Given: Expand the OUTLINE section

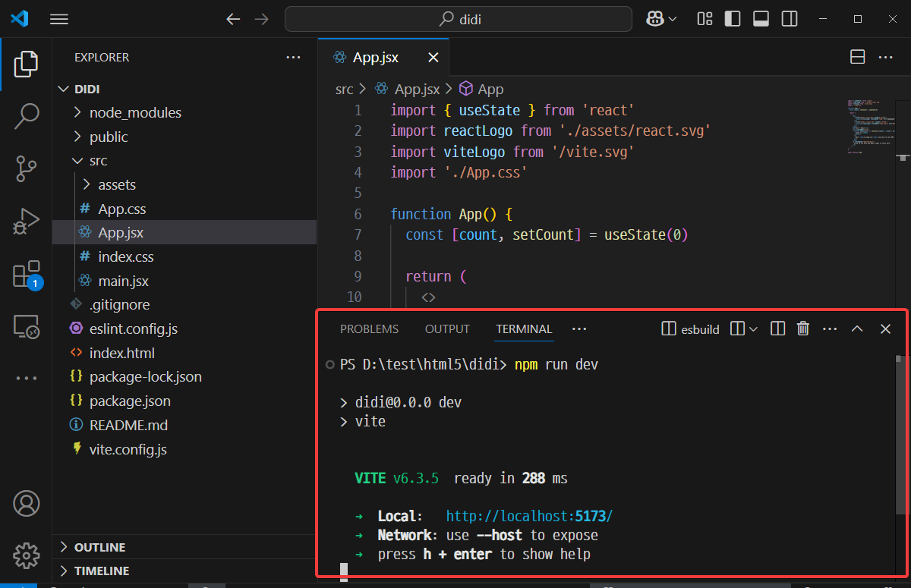Looking at the screenshot, I should [x=99, y=547].
